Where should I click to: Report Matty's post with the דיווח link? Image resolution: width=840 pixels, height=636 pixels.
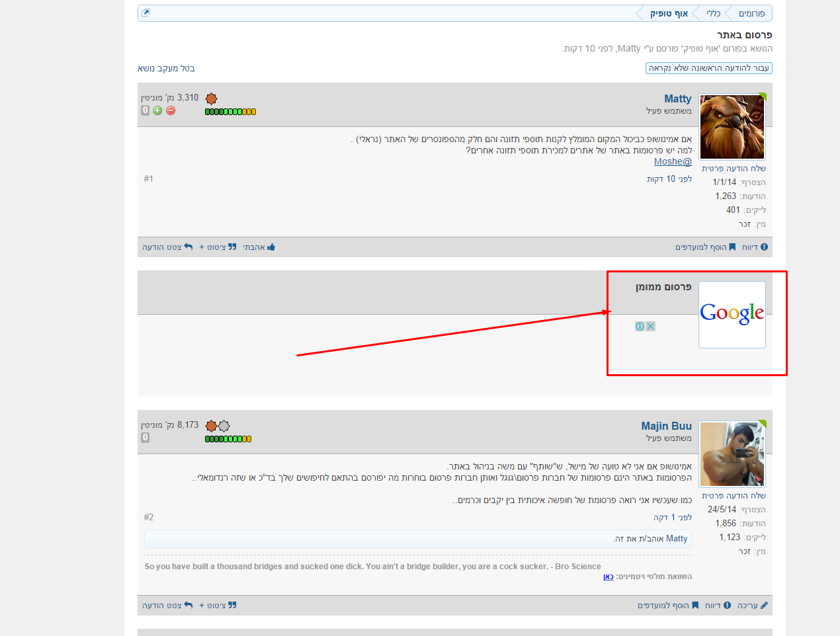(755, 247)
